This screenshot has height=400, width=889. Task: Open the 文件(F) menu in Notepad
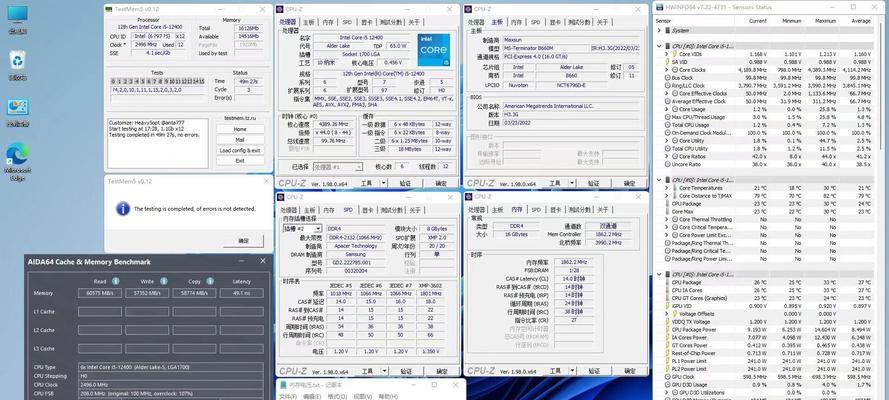[x=289, y=397]
